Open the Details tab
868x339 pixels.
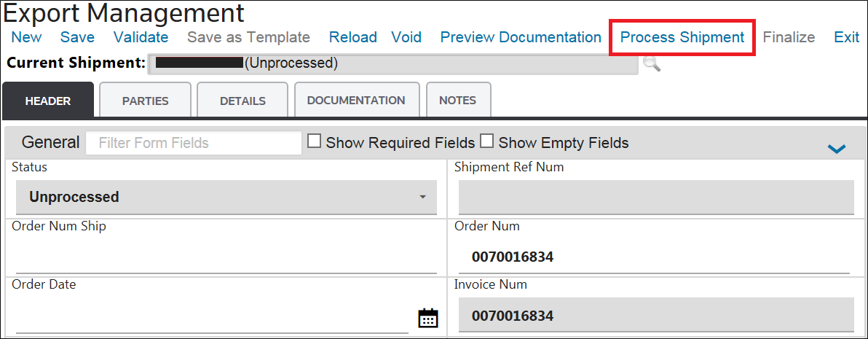click(242, 101)
